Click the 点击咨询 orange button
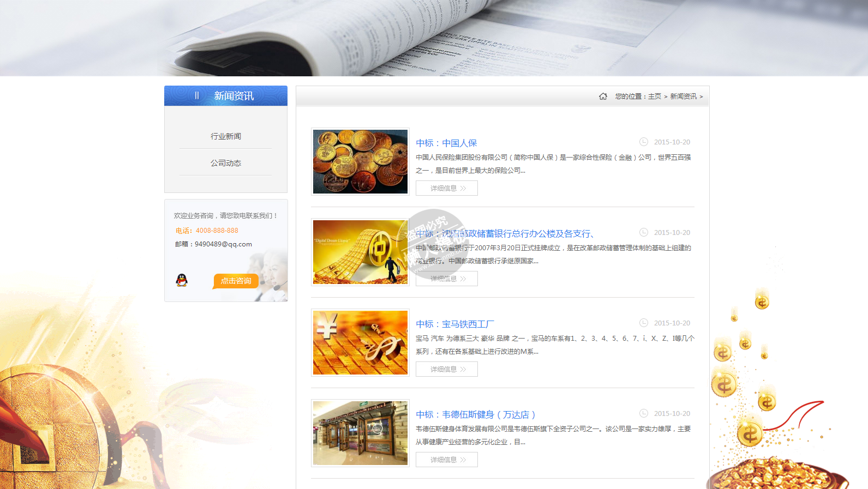Screen dimensions: 868x489 point(236,281)
